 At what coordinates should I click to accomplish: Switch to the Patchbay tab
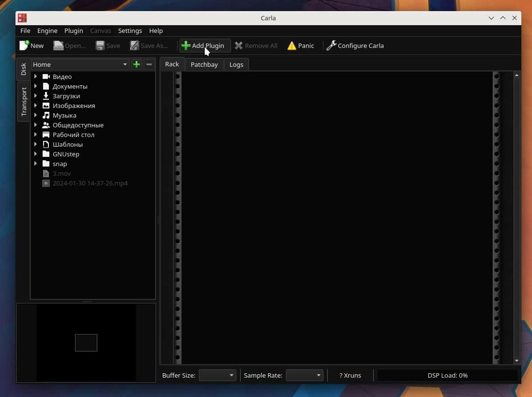[204, 64]
